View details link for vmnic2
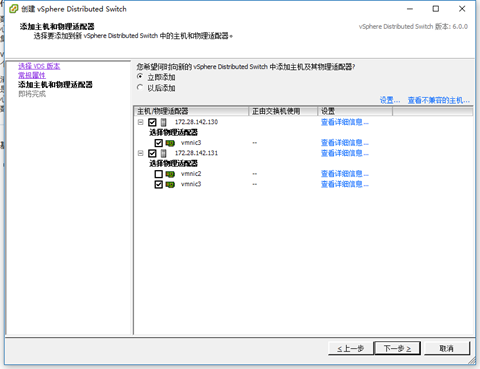The width and height of the screenshot is (480, 369). click(345, 174)
